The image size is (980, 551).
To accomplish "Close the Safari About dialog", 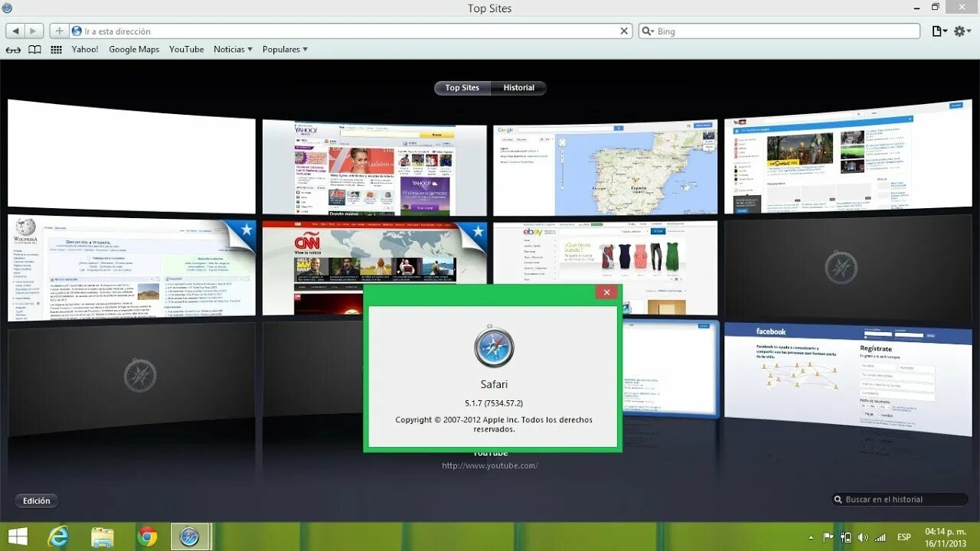I will (x=606, y=292).
